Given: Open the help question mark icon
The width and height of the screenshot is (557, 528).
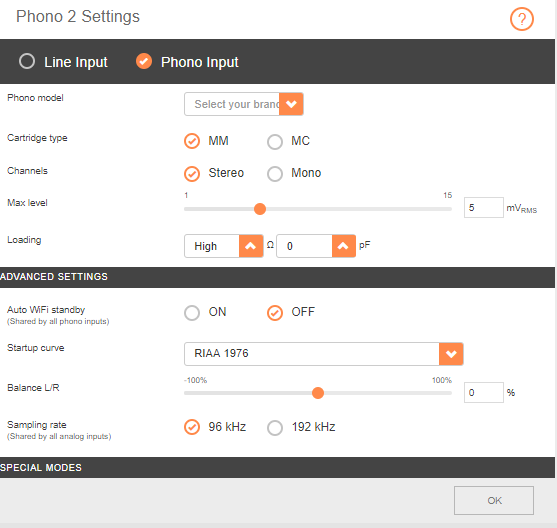Looking at the screenshot, I should [x=521, y=19].
